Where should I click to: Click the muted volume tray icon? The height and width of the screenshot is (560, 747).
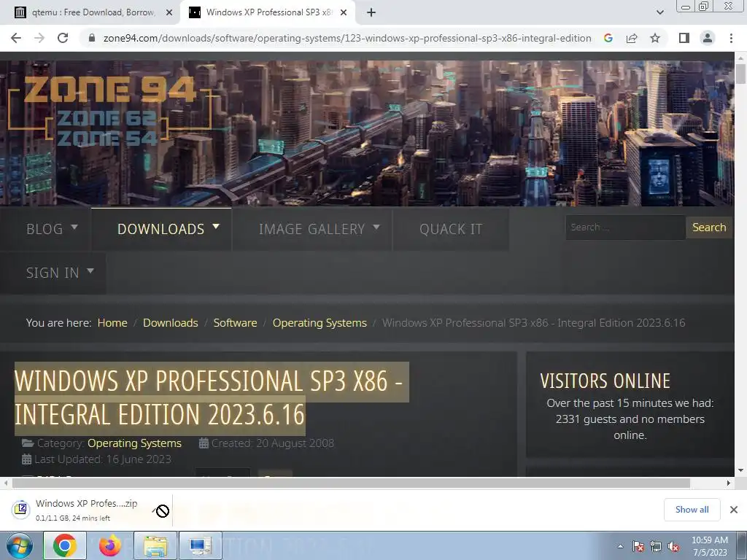673,547
